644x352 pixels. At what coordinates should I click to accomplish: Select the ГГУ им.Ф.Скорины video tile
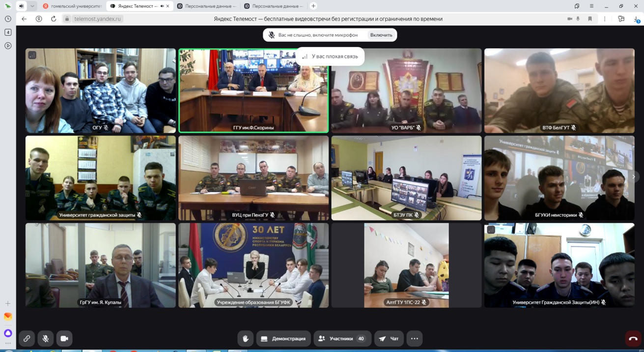click(253, 90)
